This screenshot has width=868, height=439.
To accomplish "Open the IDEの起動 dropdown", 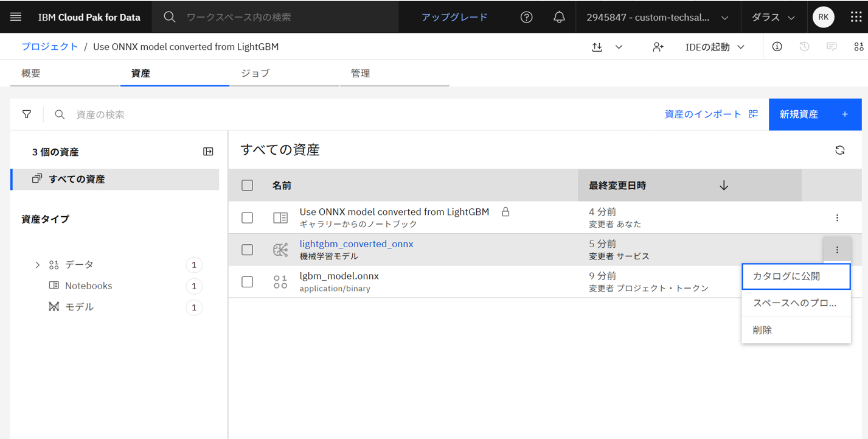I will (x=715, y=46).
